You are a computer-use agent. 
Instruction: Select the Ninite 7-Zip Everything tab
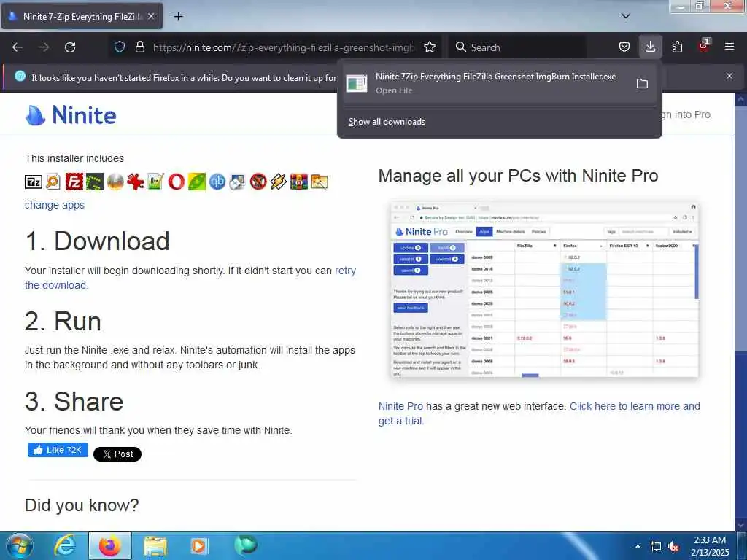coord(82,17)
